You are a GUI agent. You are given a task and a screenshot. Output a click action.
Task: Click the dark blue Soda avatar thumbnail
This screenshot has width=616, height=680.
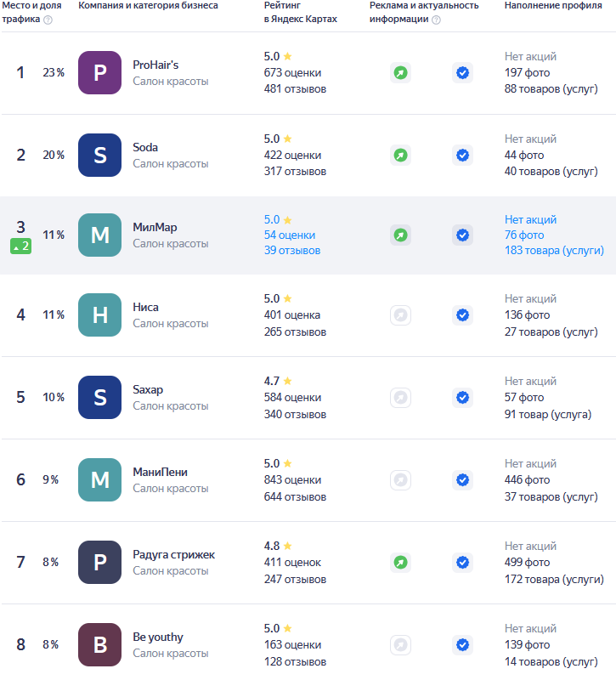coord(99,156)
